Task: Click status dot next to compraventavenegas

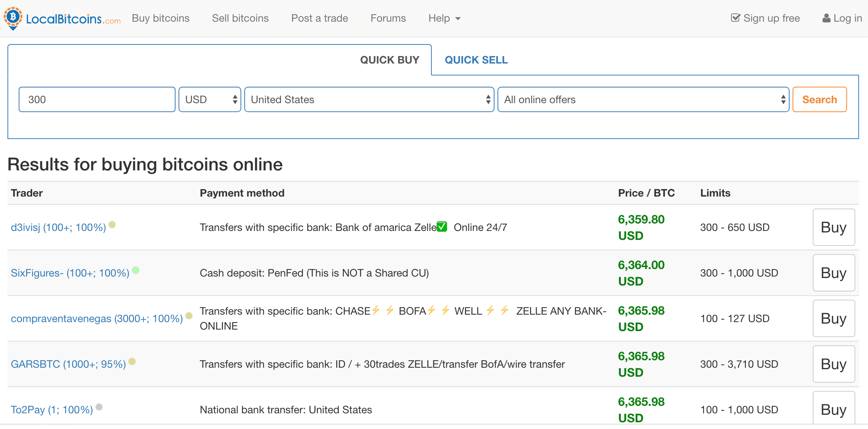Action: (189, 316)
